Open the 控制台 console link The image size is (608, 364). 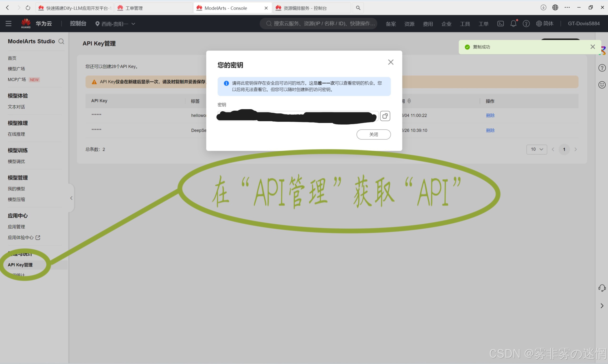[78, 24]
